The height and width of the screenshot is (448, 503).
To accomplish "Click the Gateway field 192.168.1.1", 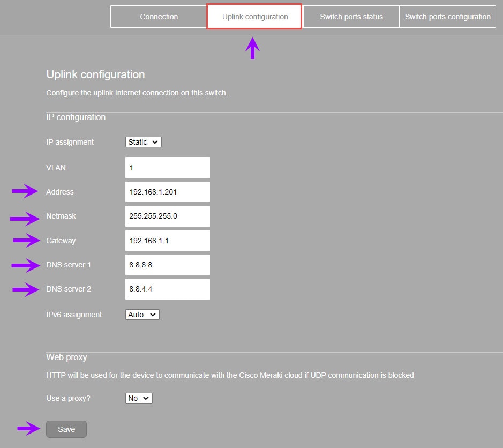I will point(168,241).
